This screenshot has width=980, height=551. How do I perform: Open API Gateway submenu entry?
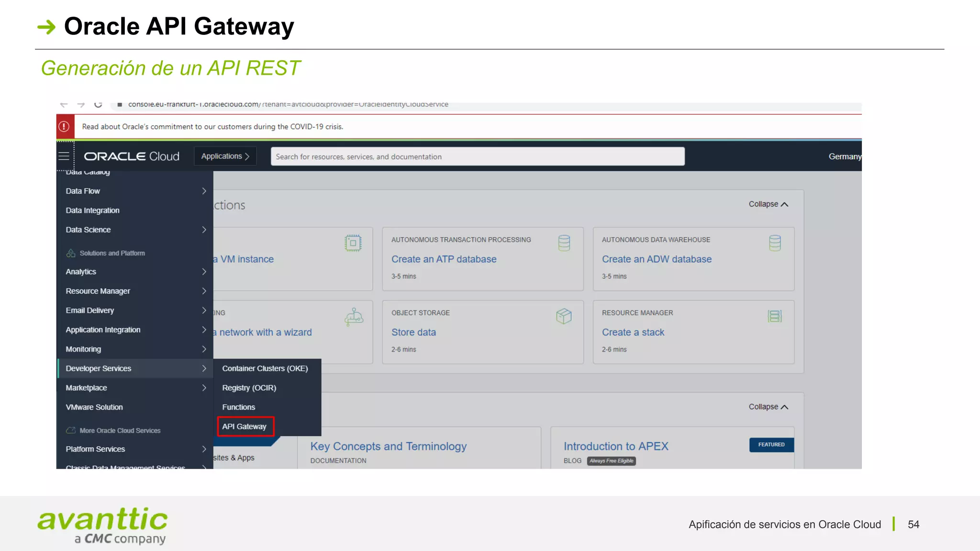tap(245, 427)
